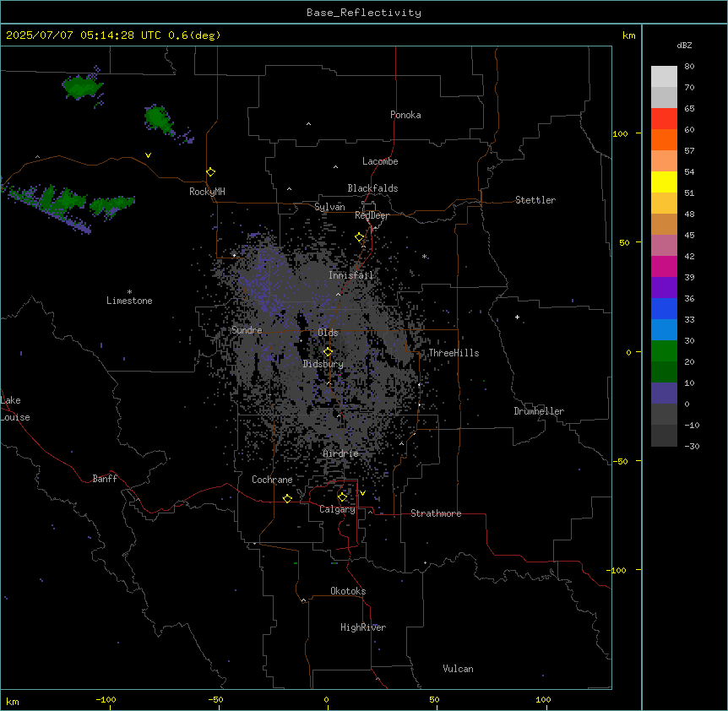Click the yellow diamond marker above RockyMH
728x711 pixels.
(x=211, y=172)
